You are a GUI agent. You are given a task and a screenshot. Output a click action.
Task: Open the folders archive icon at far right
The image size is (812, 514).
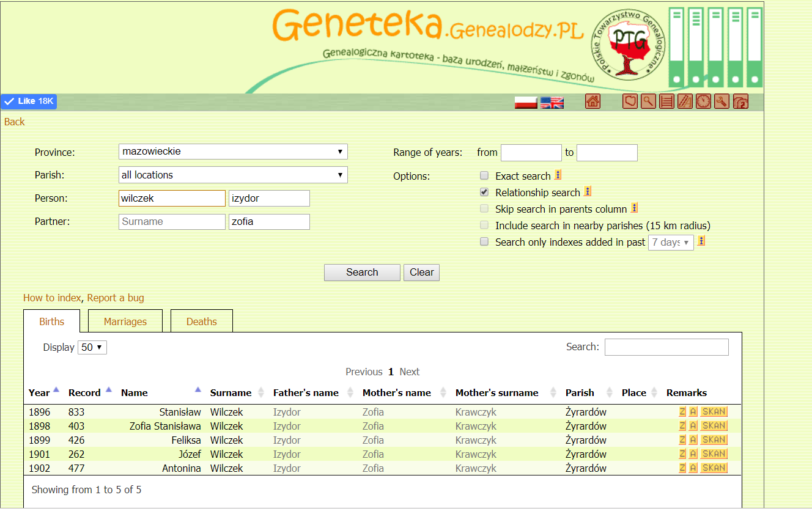[740, 101]
